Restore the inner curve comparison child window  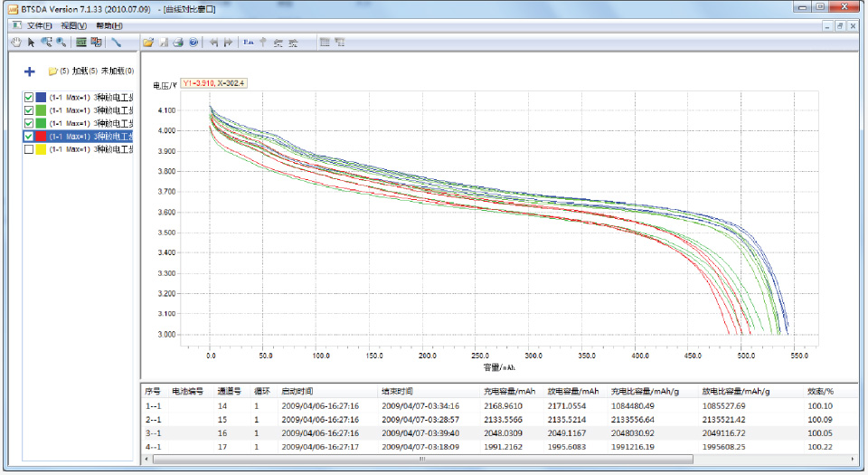tap(840, 26)
